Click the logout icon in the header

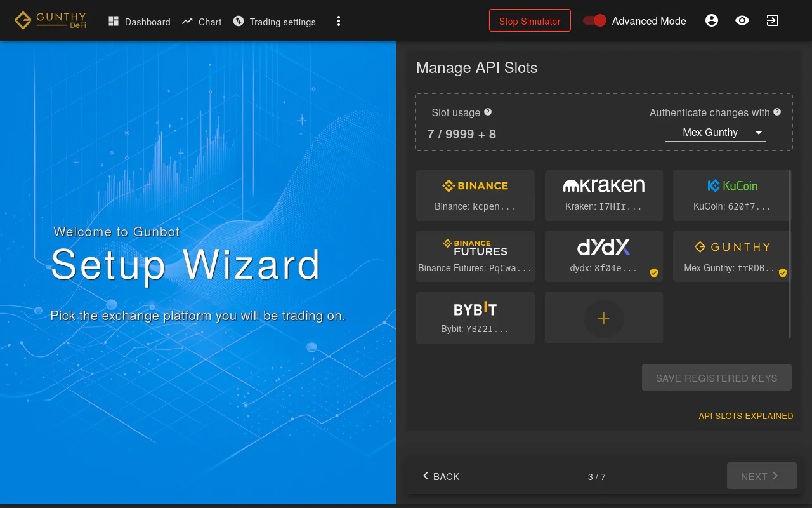772,20
